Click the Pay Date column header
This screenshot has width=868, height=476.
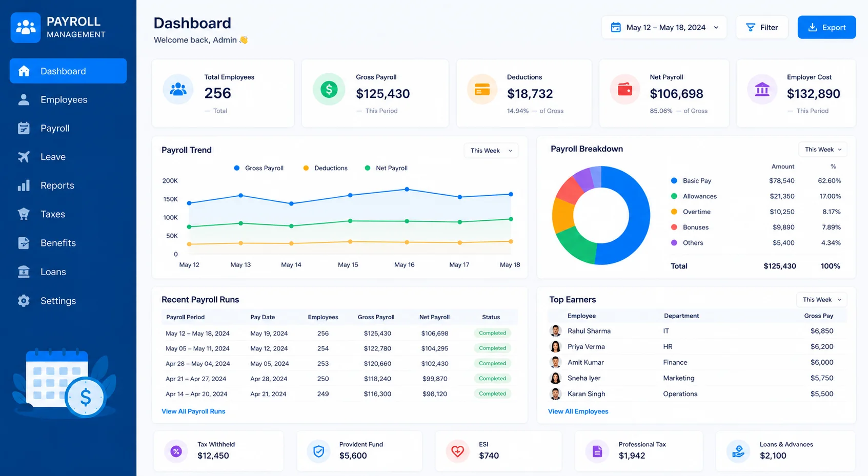(x=263, y=317)
